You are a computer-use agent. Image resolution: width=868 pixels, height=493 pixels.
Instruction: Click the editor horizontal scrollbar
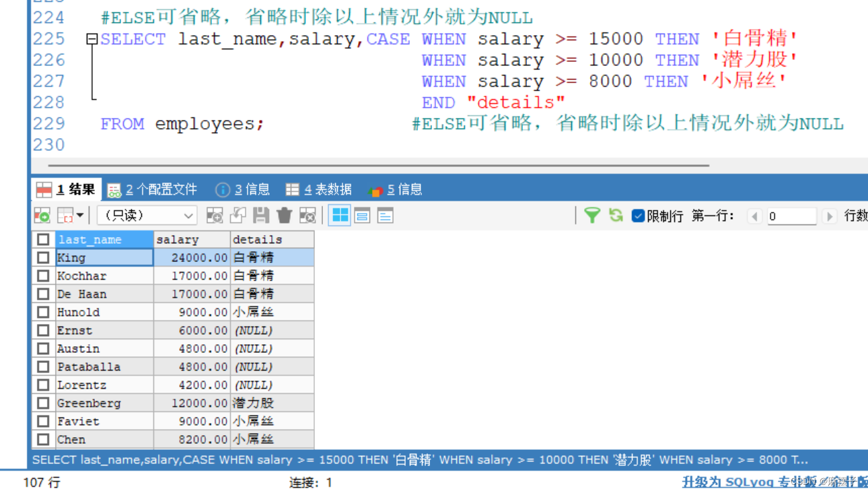[379, 164]
